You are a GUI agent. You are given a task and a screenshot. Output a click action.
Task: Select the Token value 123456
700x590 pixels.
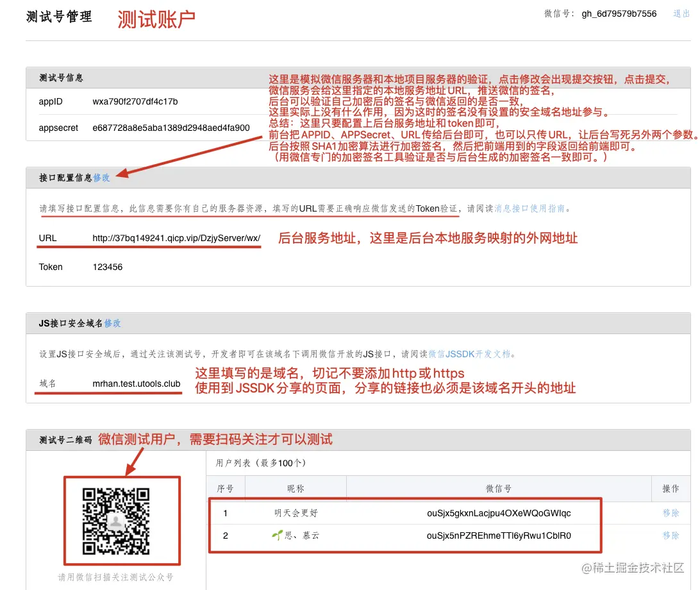(107, 267)
